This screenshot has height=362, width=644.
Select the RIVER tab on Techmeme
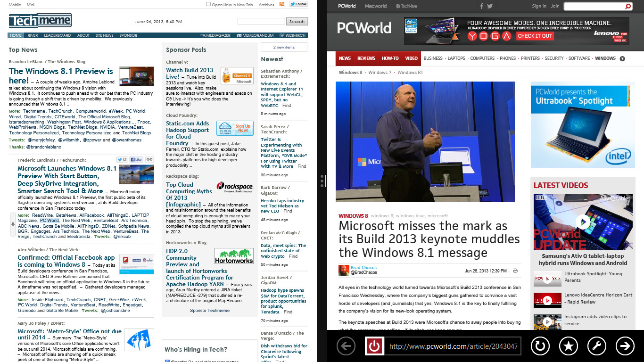tap(33, 35)
